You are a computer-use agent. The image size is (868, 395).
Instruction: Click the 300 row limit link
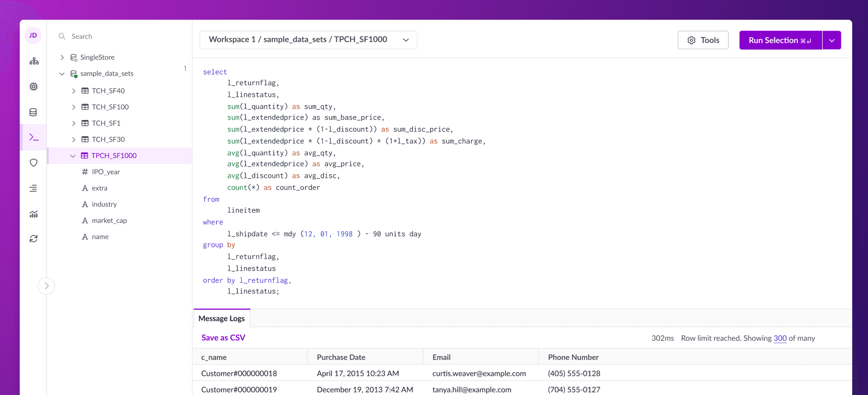tap(780, 338)
